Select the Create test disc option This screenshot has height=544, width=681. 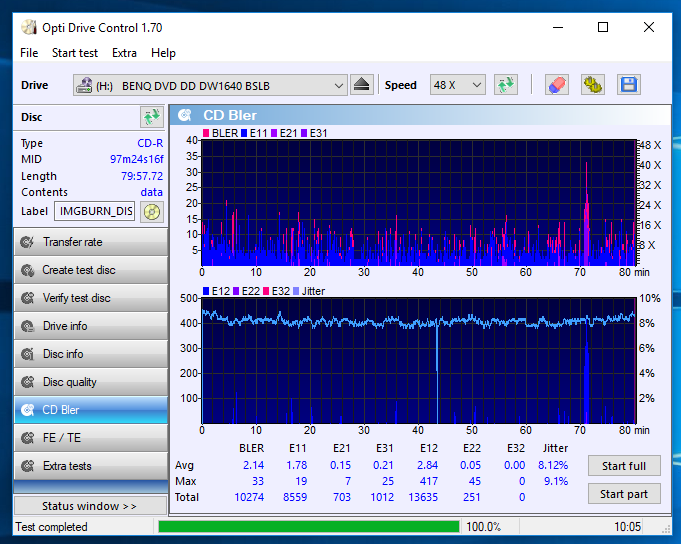click(91, 270)
